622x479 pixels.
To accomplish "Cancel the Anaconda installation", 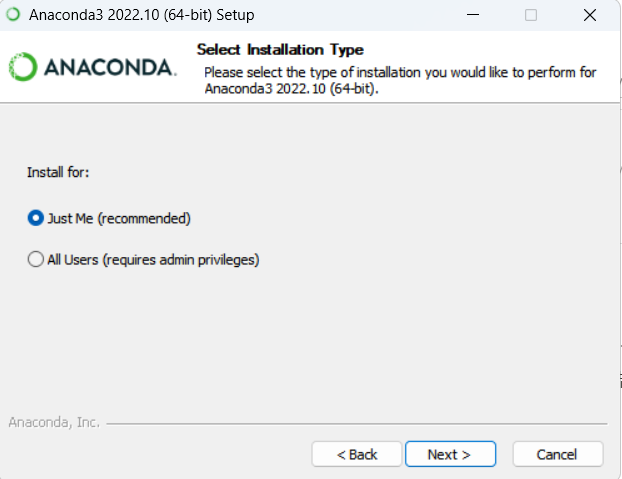I will (557, 454).
